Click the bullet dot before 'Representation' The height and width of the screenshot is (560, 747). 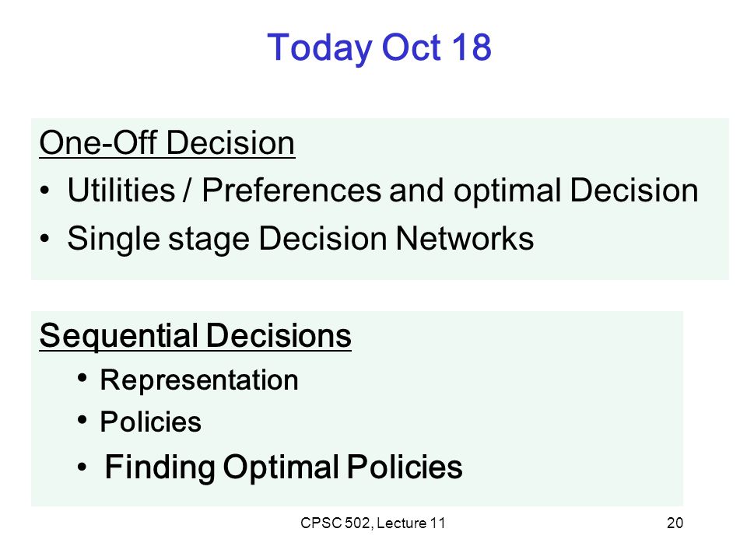pos(82,378)
